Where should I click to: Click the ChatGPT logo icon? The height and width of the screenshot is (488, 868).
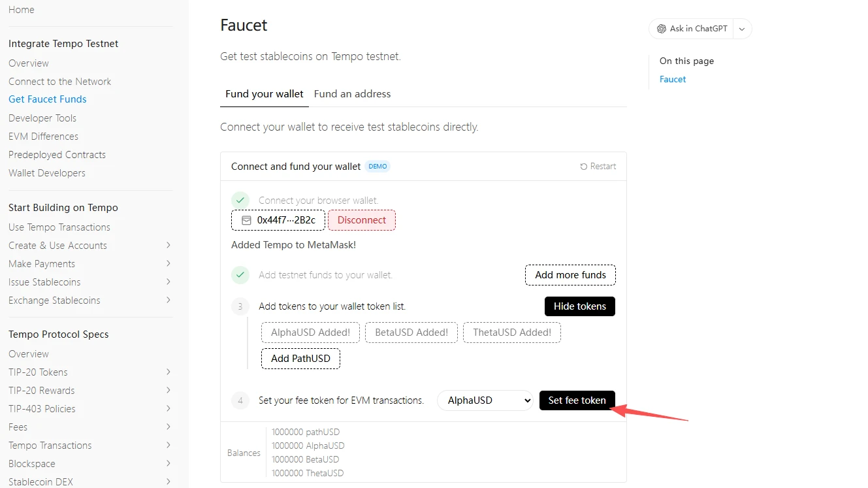pos(662,29)
